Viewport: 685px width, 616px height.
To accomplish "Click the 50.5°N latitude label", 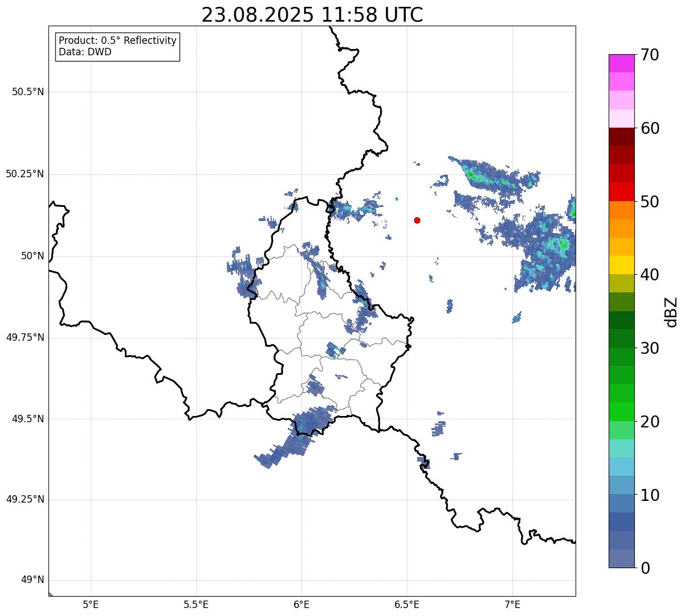I will [x=28, y=92].
